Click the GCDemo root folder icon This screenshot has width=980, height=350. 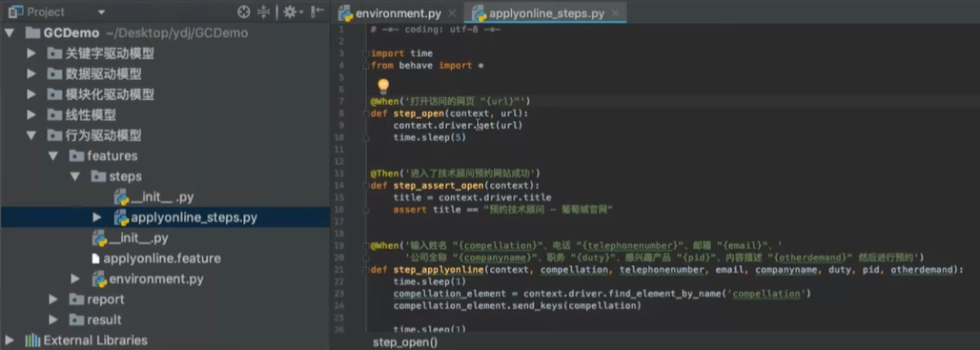[32, 33]
